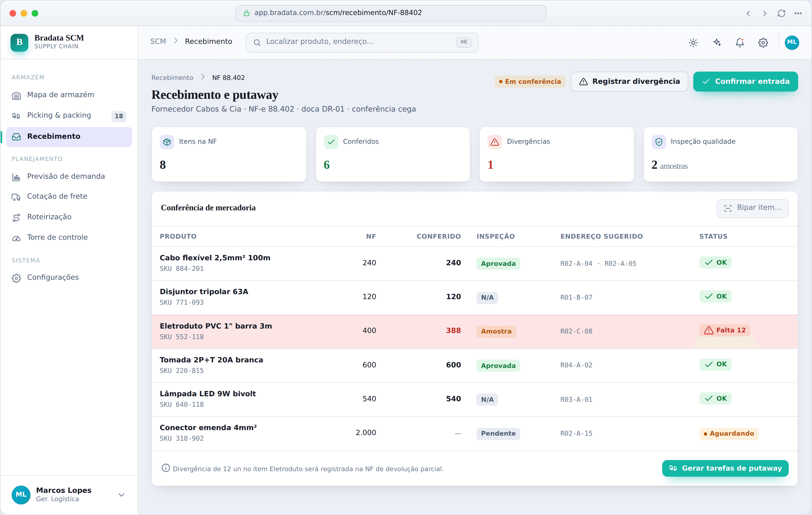Image resolution: width=812 pixels, height=515 pixels.
Task: Click SCM breadcrumb link in header
Action: [158, 42]
